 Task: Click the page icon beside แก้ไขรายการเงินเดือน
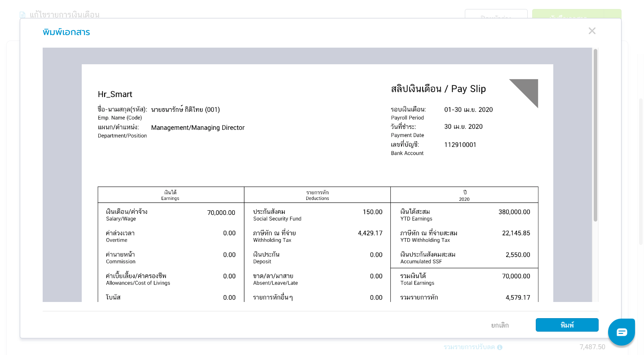[x=22, y=15]
